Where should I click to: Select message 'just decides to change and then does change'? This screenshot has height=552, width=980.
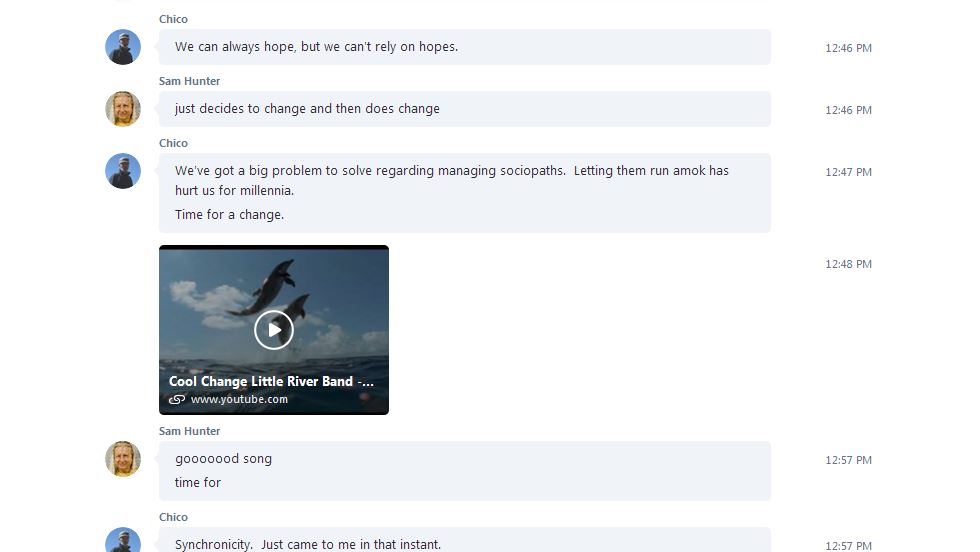tap(307, 109)
